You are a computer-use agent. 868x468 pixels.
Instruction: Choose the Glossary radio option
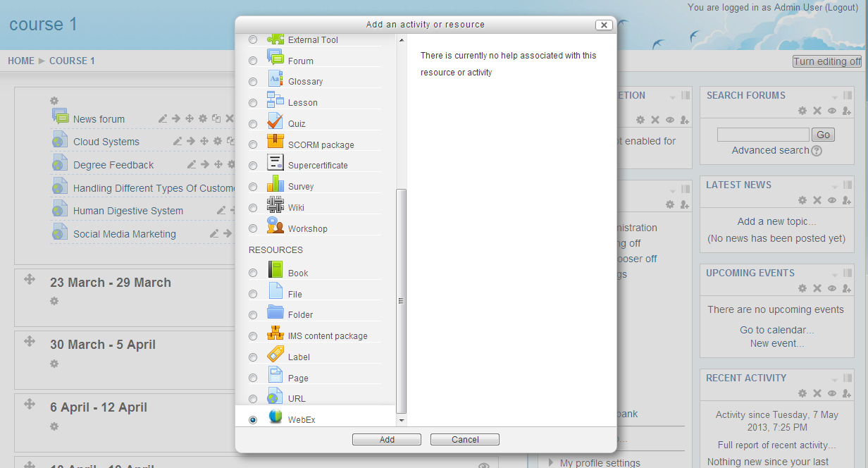click(253, 82)
